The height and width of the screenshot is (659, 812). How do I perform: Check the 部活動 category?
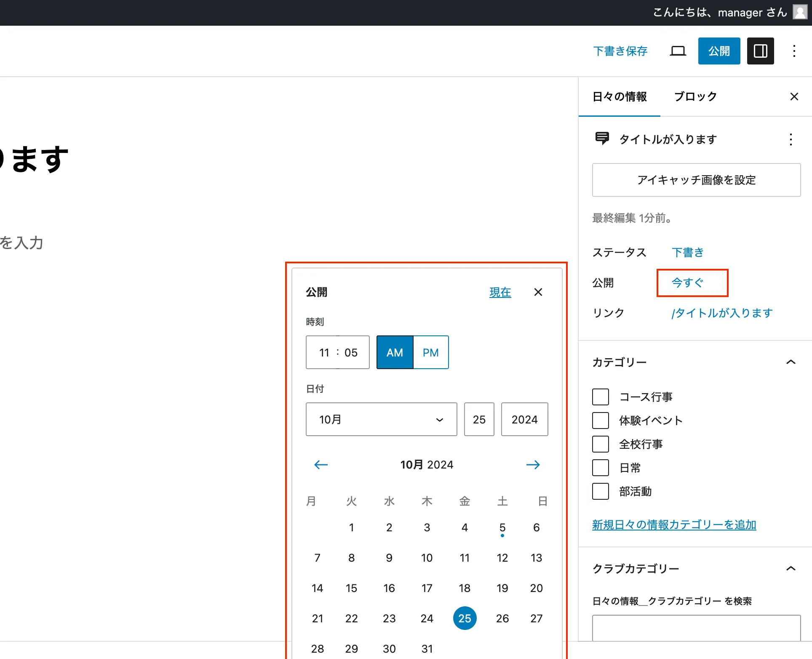[x=600, y=491]
